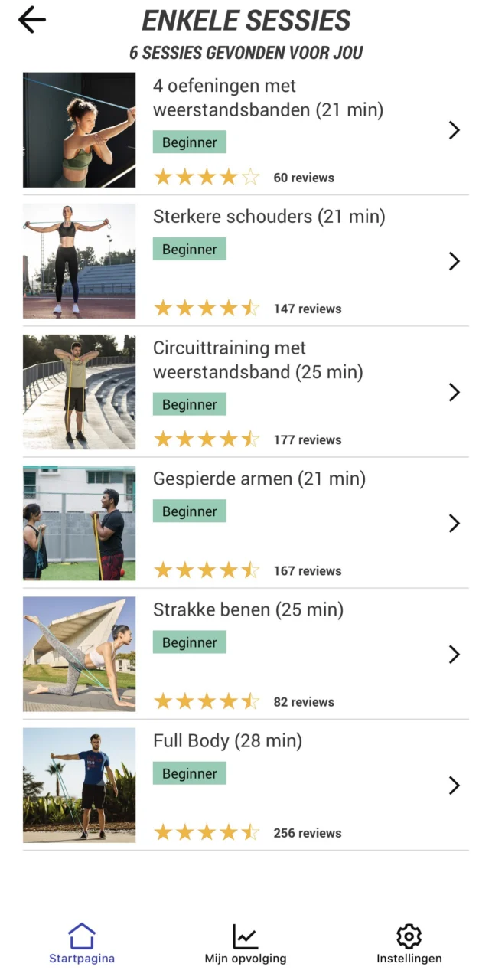
Task: Click the Strakke benen chevron arrow
Action: click(x=454, y=654)
